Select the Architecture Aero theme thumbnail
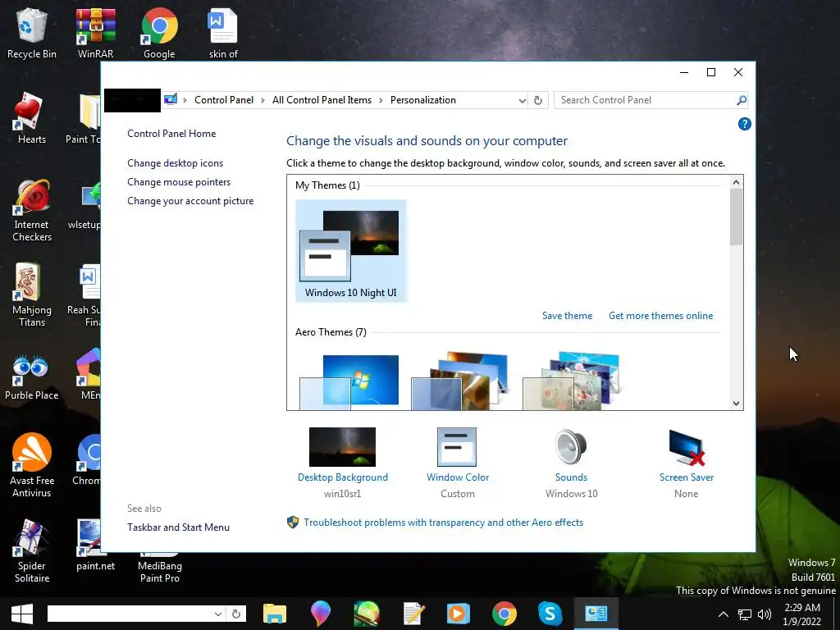 pos(459,381)
